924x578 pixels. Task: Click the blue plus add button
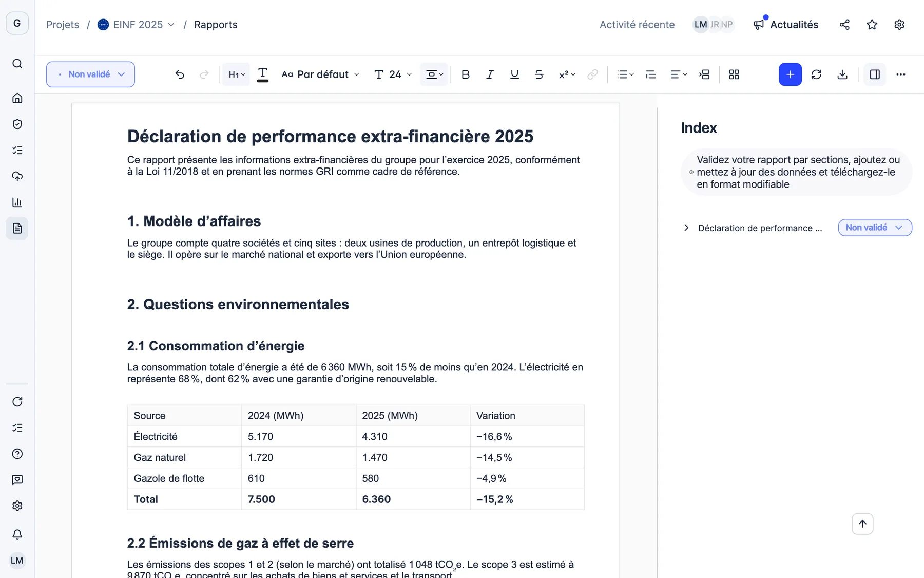tap(790, 74)
